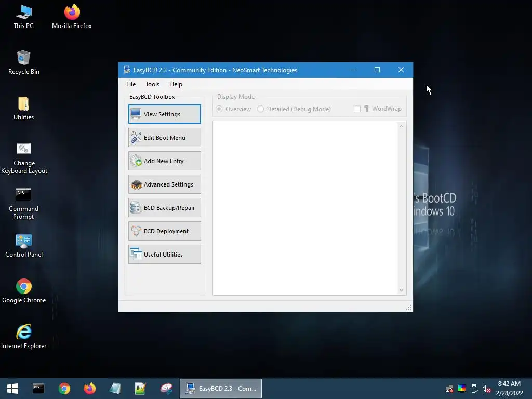Viewport: 532px width, 399px height.
Task: Click the scrollbar up arrow in output pane
Action: point(402,126)
